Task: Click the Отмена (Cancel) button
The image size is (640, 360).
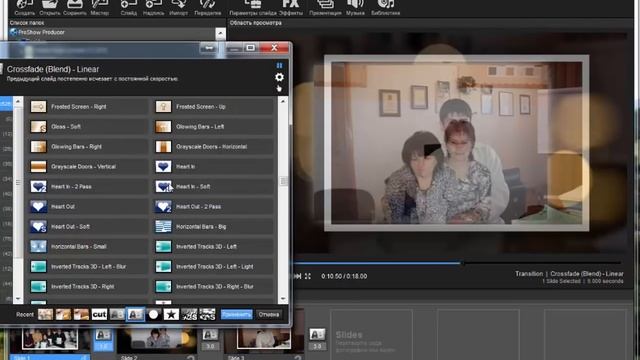Action: point(269,314)
